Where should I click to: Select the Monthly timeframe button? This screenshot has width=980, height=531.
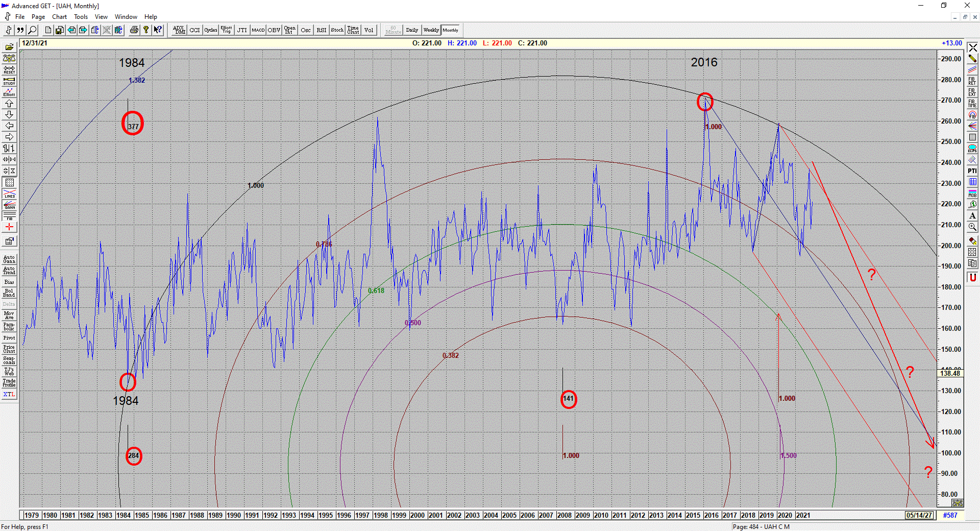point(450,30)
